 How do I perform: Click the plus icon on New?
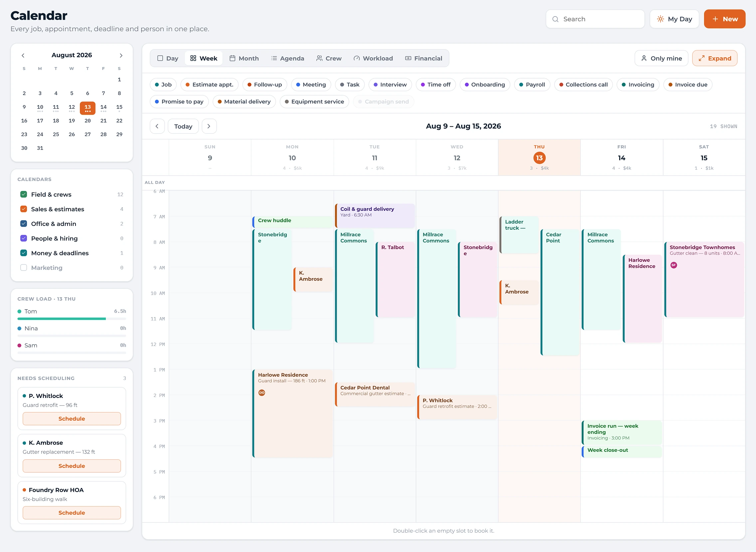(x=715, y=19)
